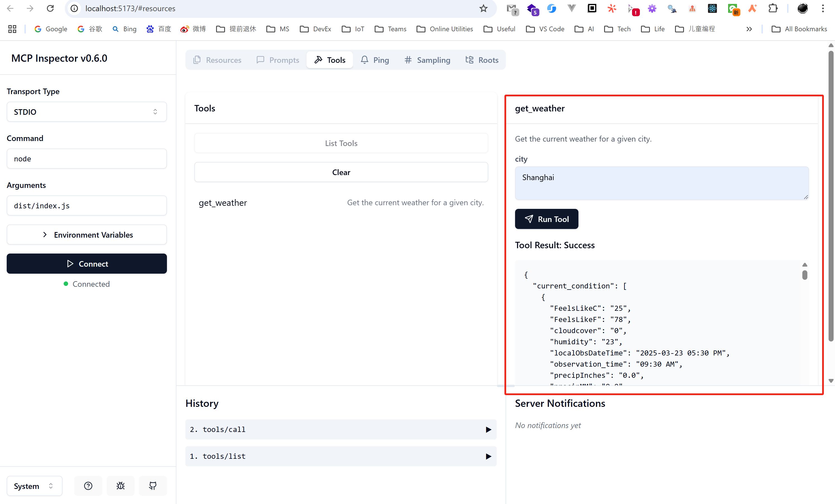This screenshot has height=504, width=835.
Task: Click the city text field
Action: [x=661, y=183]
